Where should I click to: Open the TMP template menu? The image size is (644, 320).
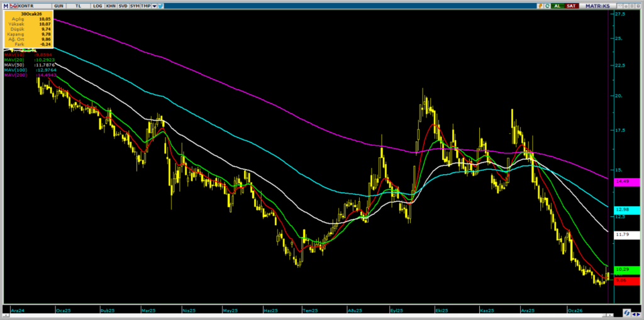point(146,5)
